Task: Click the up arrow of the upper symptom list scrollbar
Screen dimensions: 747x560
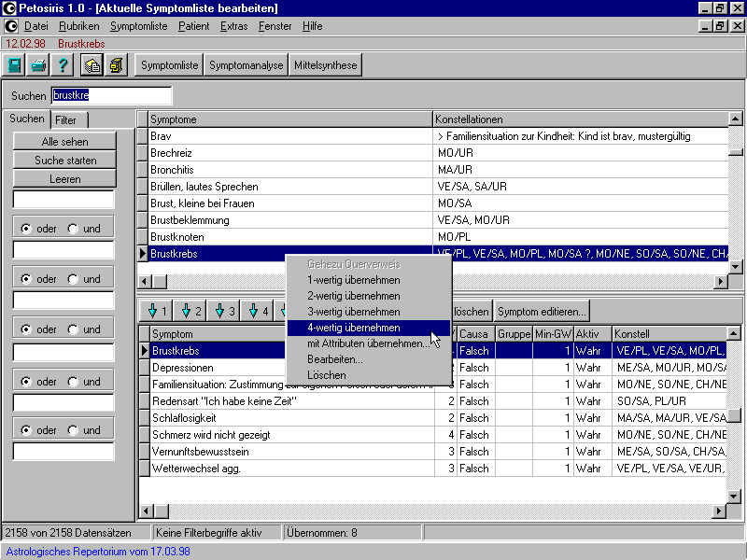Action: [736, 119]
